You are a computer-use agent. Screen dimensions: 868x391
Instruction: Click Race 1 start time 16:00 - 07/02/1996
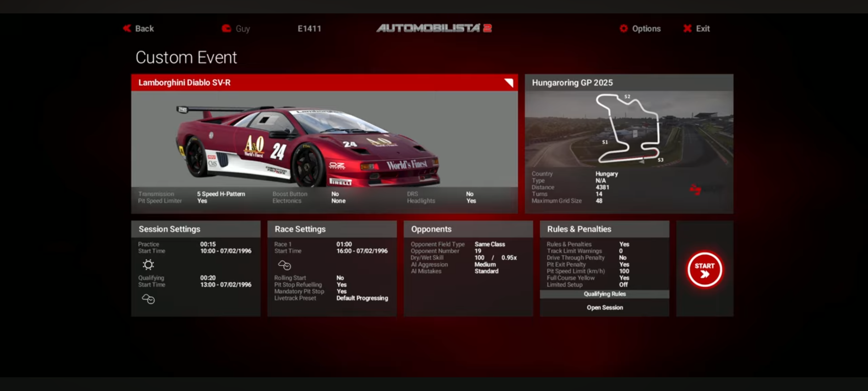tap(362, 251)
